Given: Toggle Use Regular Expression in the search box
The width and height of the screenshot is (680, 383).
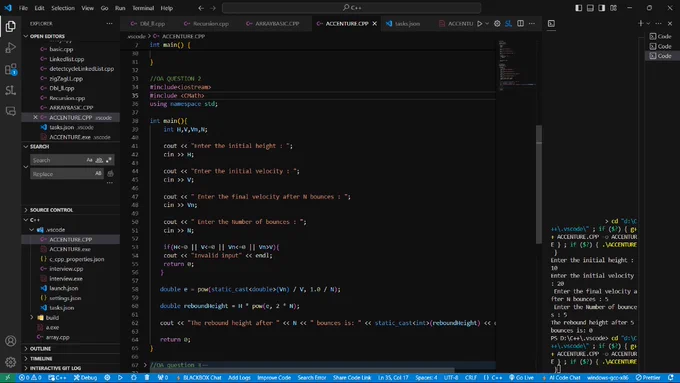Looking at the screenshot, I should (x=108, y=160).
